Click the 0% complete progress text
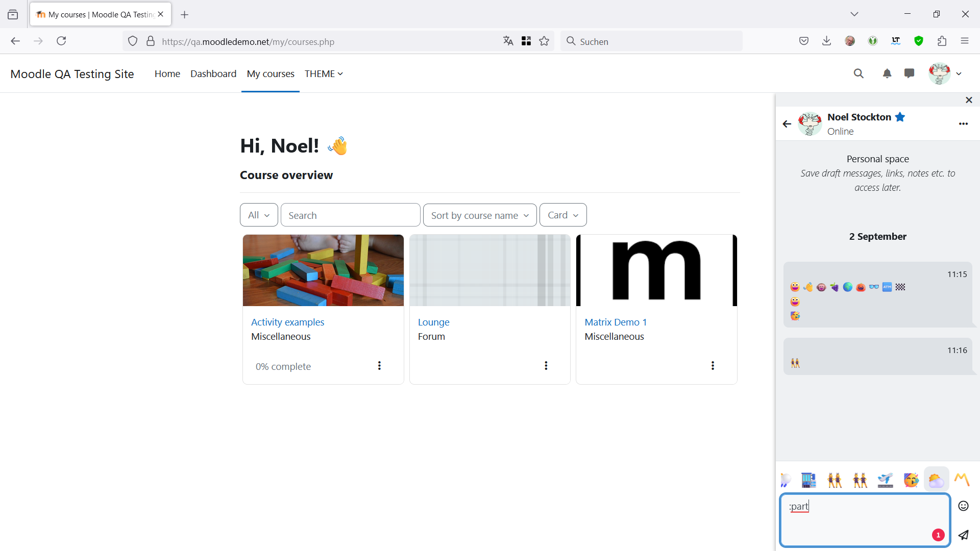The image size is (980, 551). pos(283,366)
